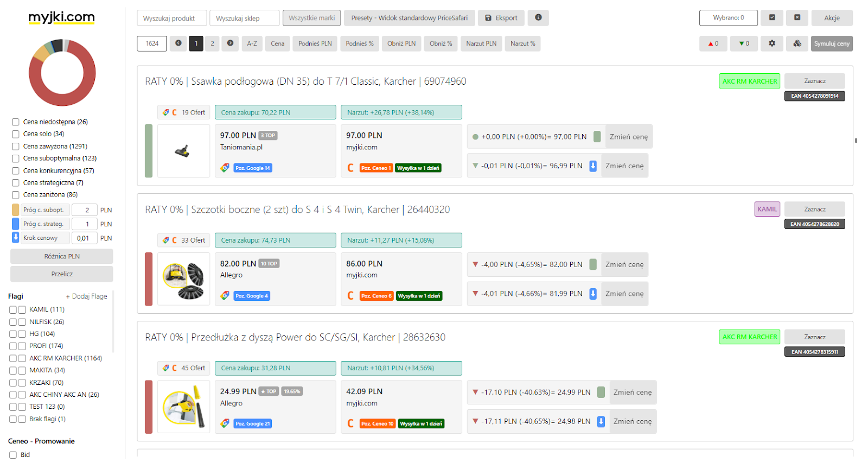This screenshot has width=868, height=469.
Task: Sort by Narzut PLN
Action: click(x=481, y=43)
